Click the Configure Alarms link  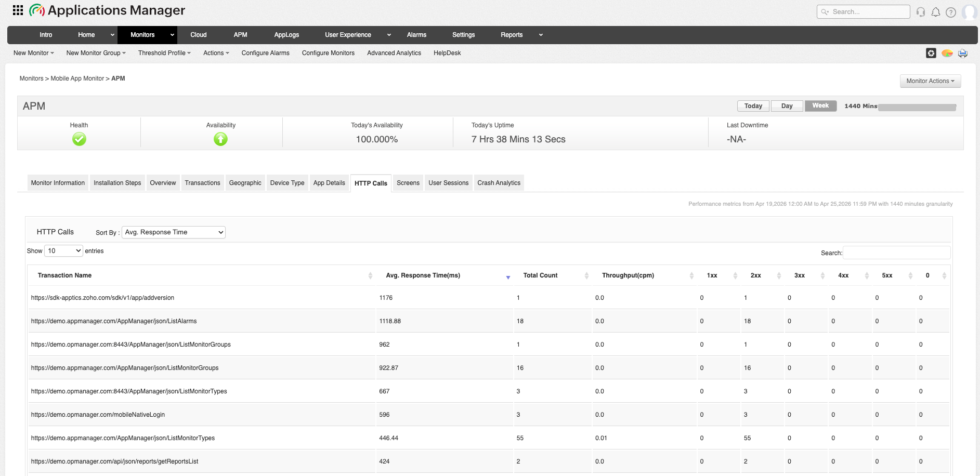click(x=265, y=53)
